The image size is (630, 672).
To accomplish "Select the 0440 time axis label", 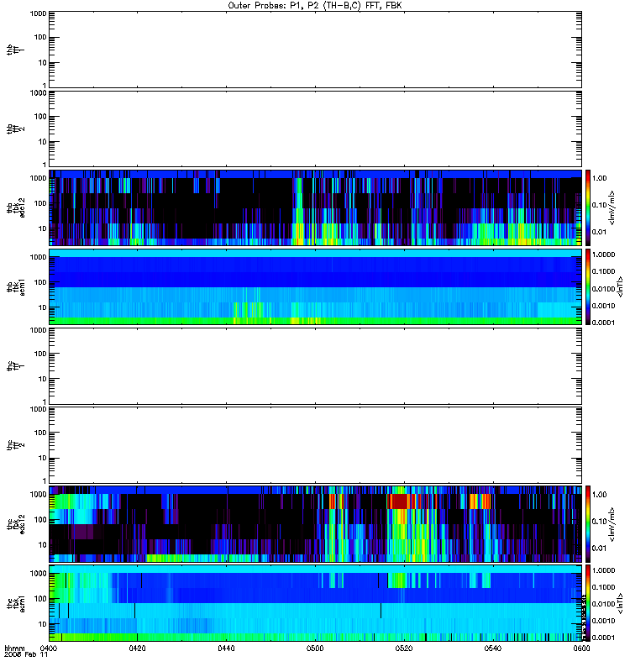I will (x=226, y=648).
